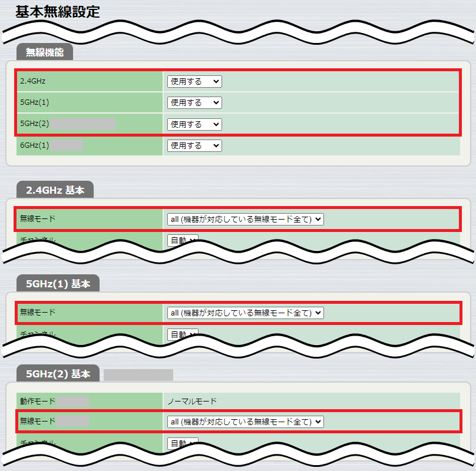
Task: Click the 基本無線設定 page title
Action: point(58,12)
